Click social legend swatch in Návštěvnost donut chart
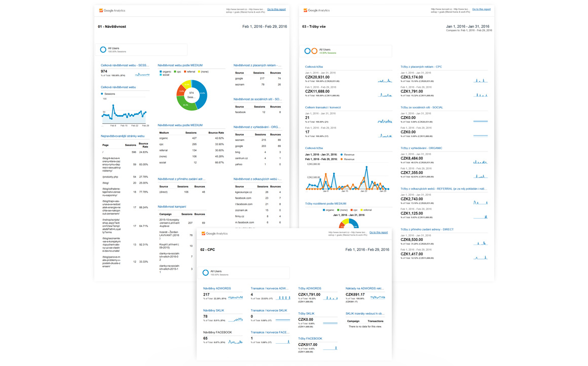The image size is (588, 366). (161, 75)
